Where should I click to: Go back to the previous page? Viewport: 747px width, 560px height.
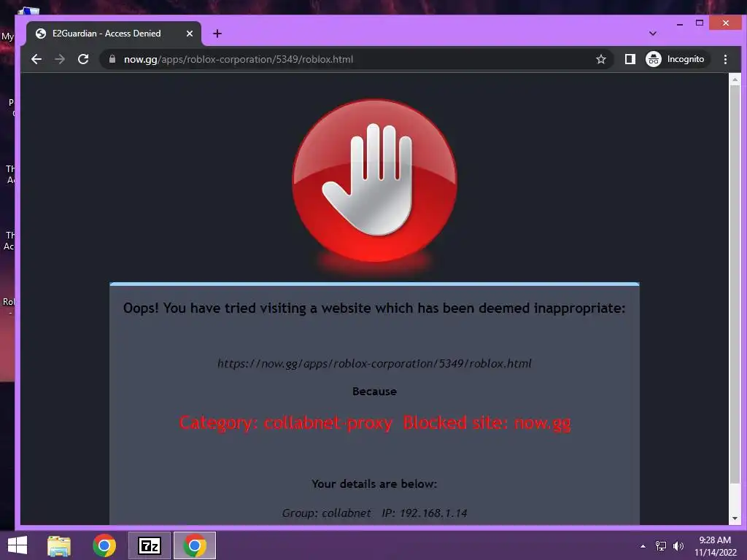36,59
